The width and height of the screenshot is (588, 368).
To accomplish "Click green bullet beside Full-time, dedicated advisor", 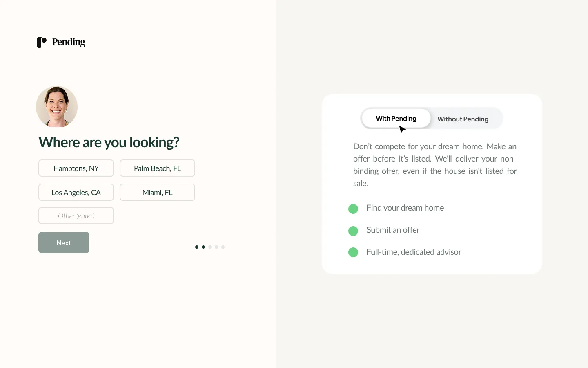I will click(x=353, y=252).
